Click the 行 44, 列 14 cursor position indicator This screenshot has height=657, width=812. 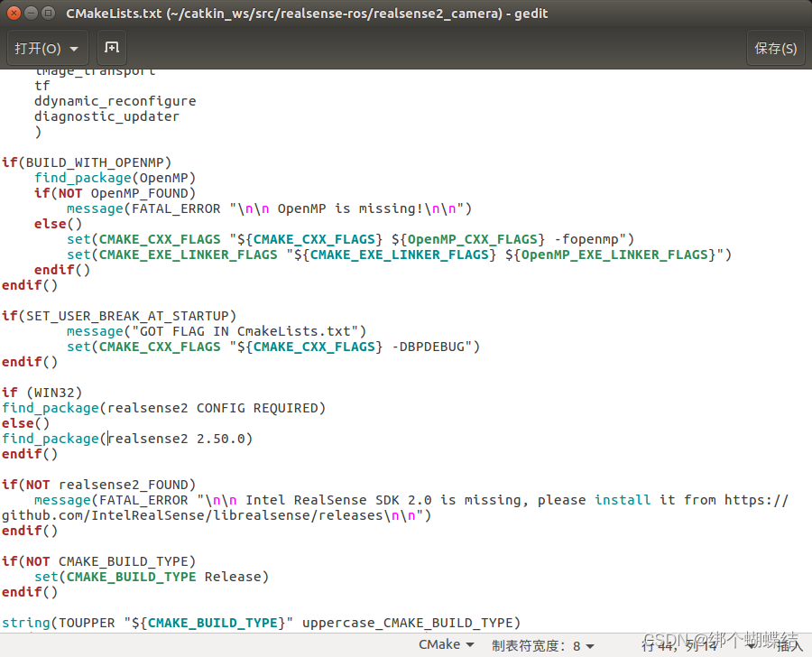pos(679,645)
